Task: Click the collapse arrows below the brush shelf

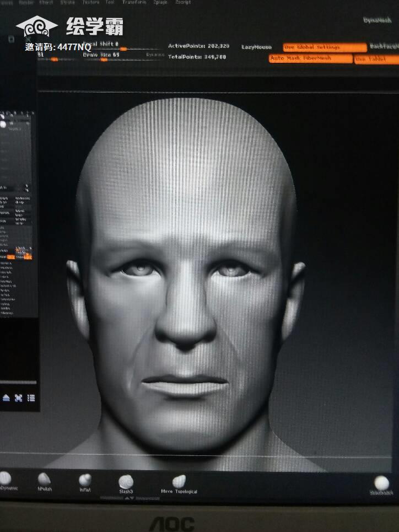Action: 130,498
